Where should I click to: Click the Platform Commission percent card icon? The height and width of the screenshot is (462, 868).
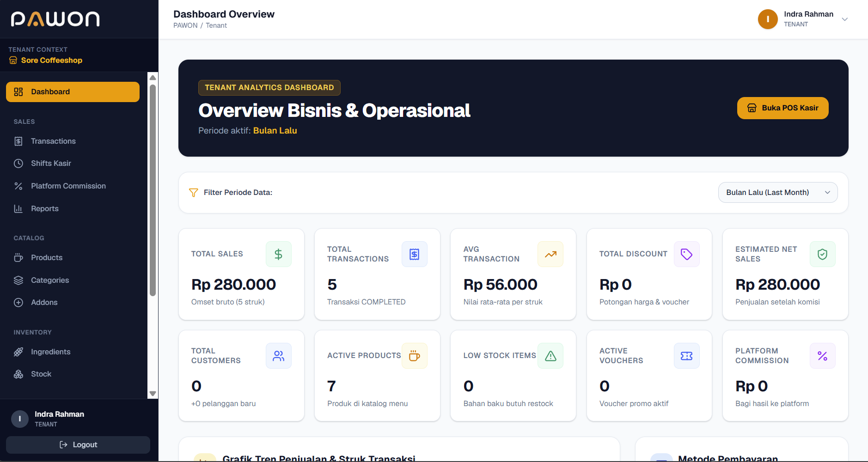click(822, 356)
